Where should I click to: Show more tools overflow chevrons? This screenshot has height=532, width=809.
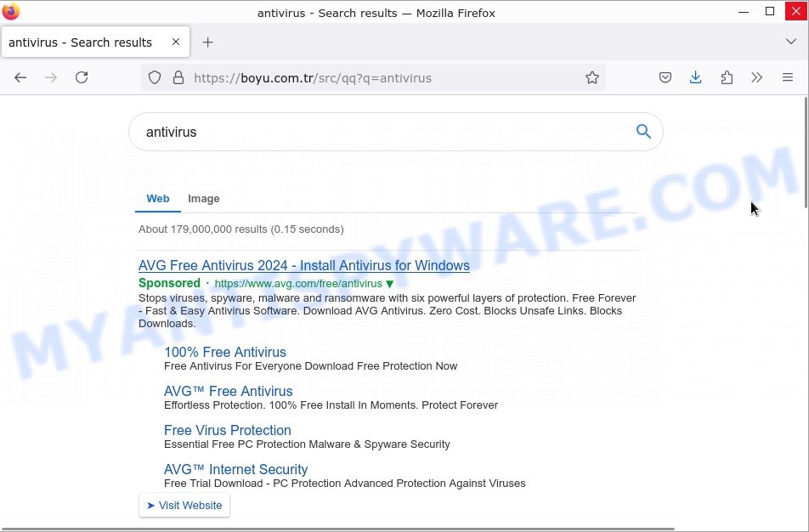(757, 78)
